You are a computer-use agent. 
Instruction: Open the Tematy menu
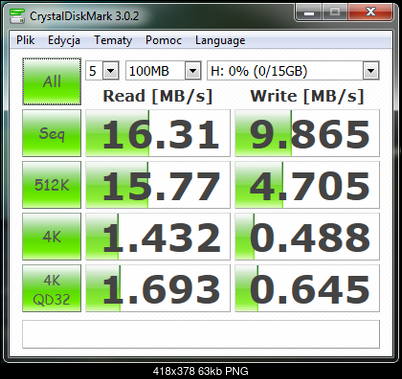click(113, 40)
